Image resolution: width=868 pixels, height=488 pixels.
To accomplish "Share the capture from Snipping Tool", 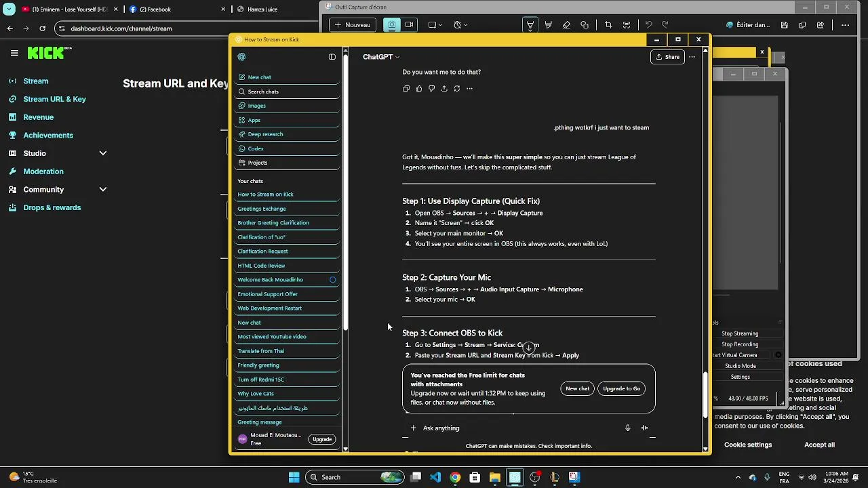I will (821, 25).
